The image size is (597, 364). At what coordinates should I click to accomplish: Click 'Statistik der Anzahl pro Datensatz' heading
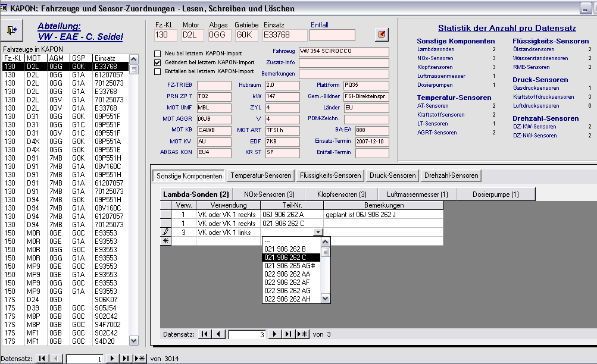[507, 28]
